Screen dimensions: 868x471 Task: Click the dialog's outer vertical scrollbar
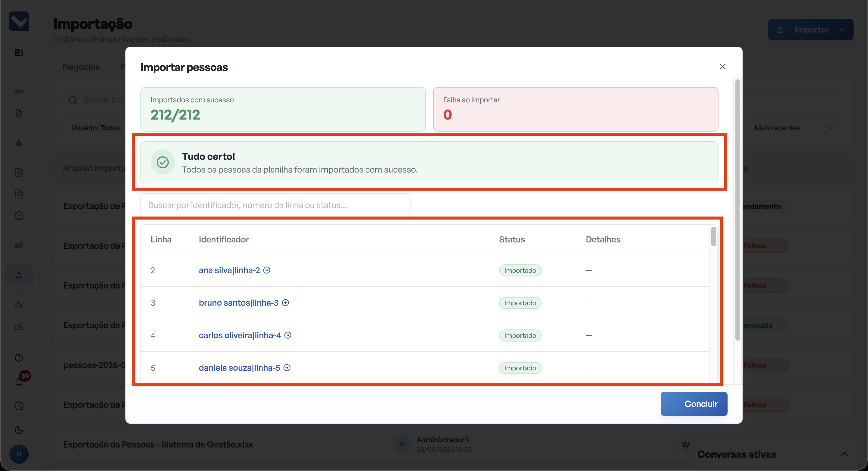click(737, 210)
